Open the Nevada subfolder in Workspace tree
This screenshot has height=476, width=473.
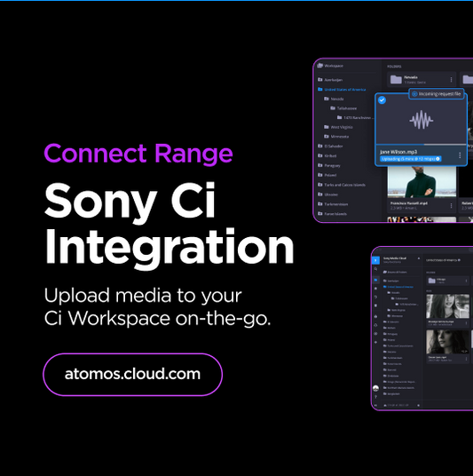pyautogui.click(x=334, y=99)
